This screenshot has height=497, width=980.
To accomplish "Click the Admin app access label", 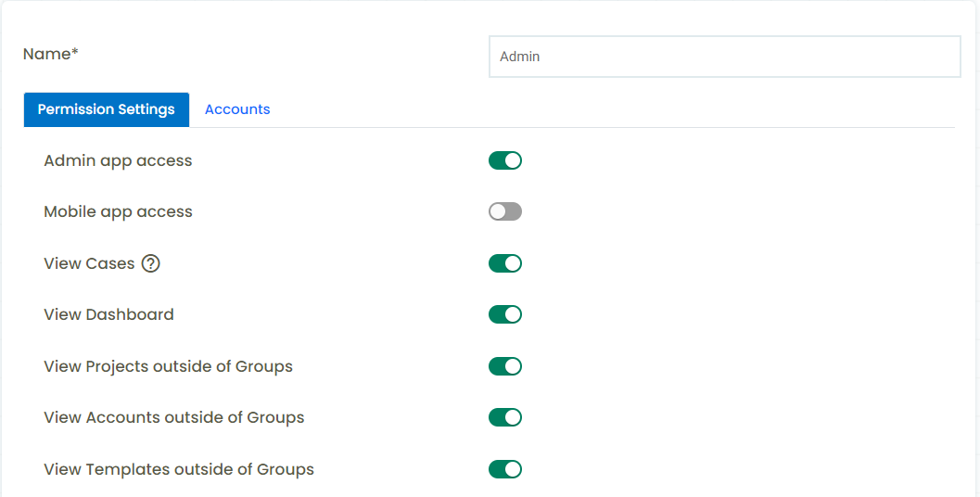I will point(118,161).
